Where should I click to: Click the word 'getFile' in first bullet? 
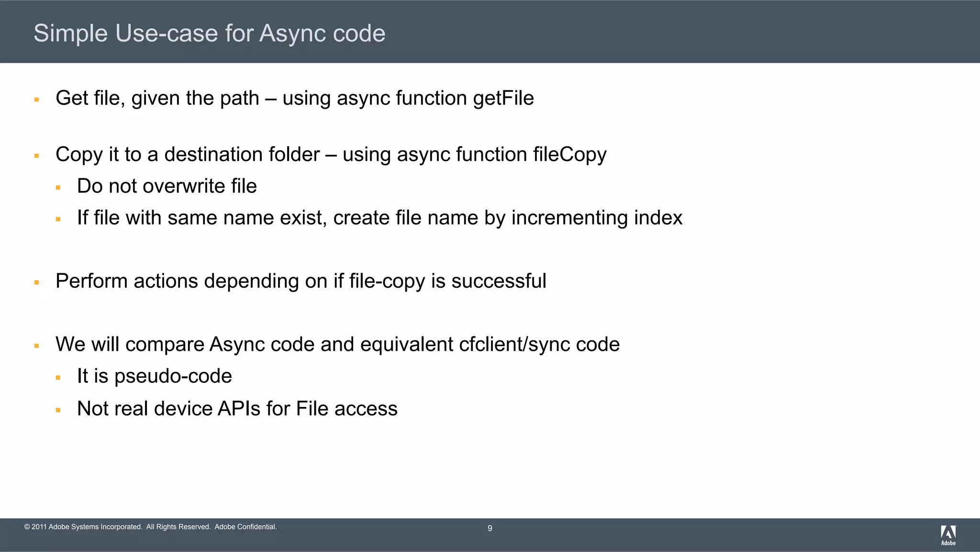coord(503,98)
